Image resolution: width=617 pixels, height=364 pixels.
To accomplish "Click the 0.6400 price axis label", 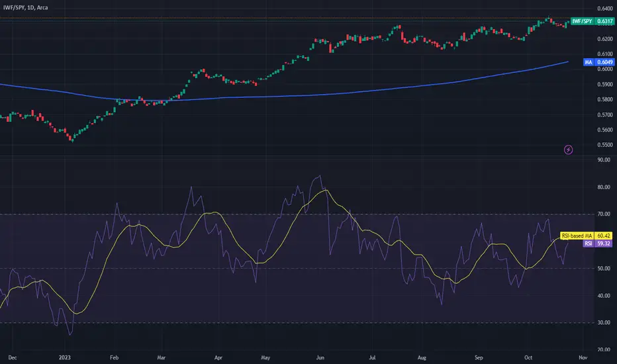I will pyautogui.click(x=605, y=8).
